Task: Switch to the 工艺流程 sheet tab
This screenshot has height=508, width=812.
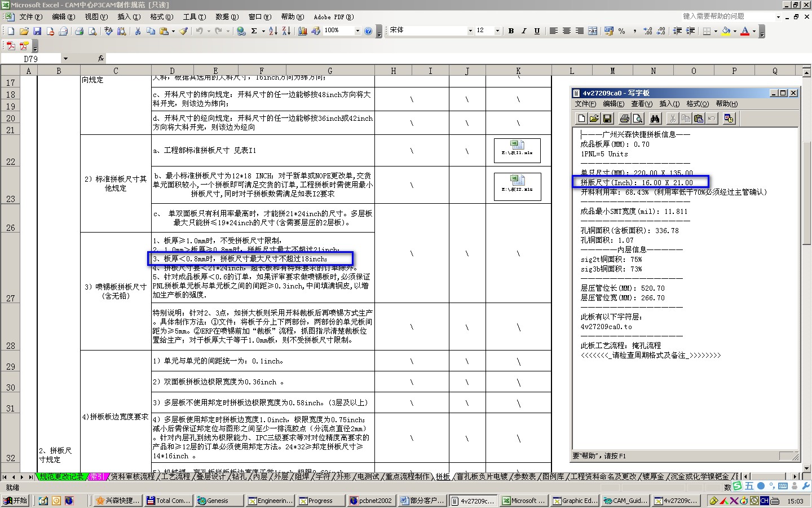Action: click(175, 477)
